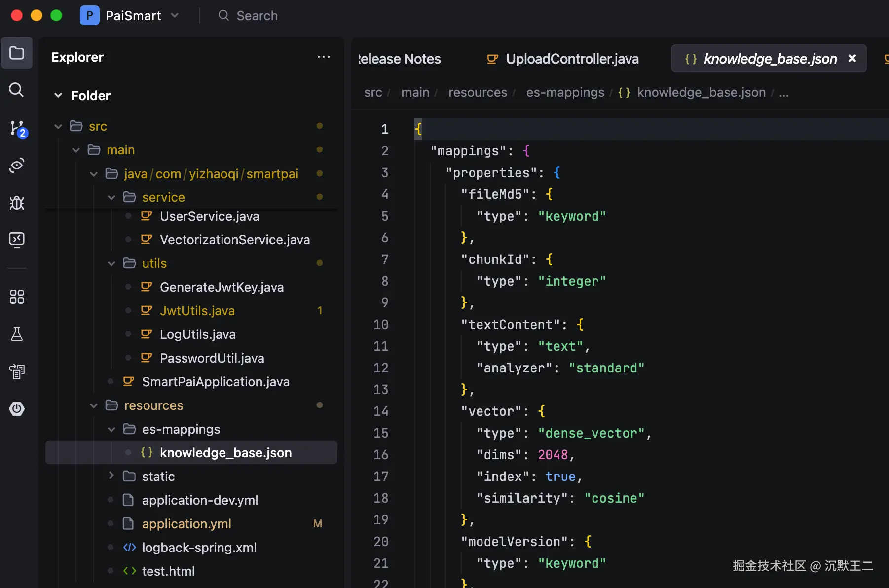
Task: Collapse the src folder
Action: point(58,126)
